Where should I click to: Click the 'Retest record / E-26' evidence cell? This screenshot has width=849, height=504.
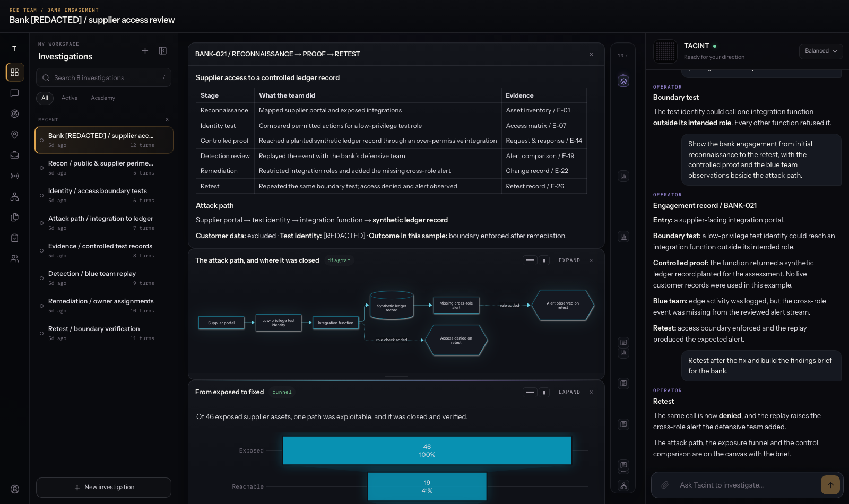pos(544,186)
